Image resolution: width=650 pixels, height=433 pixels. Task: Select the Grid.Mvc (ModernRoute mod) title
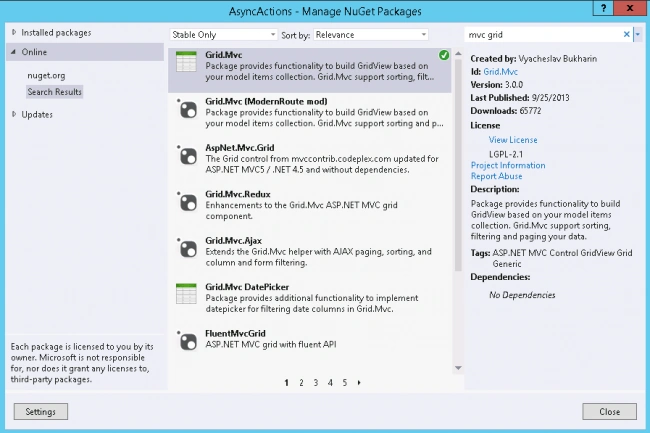tap(266, 101)
